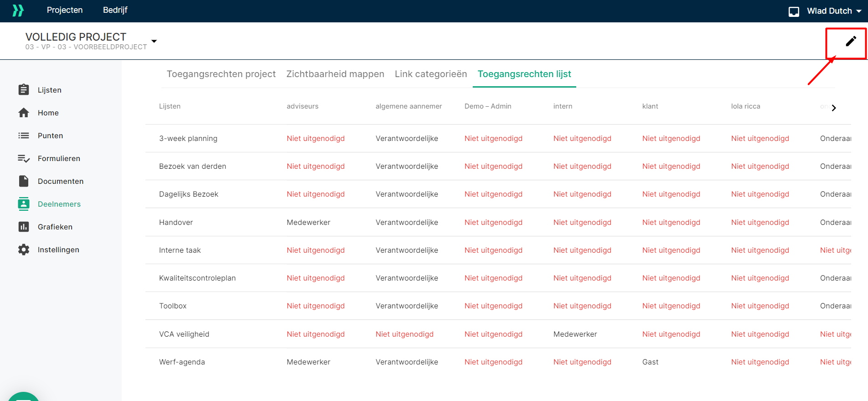Click the Interne taak row name
This screenshot has width=868, height=401.
tap(180, 250)
